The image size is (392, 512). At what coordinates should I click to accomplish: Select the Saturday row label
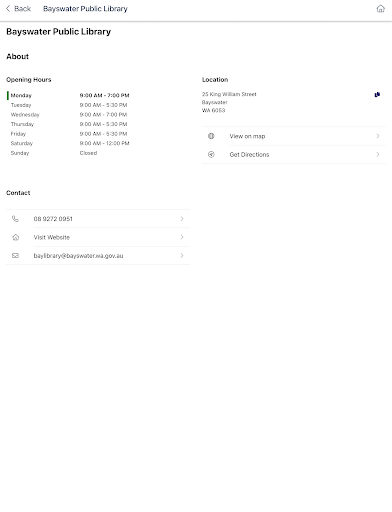(x=22, y=143)
